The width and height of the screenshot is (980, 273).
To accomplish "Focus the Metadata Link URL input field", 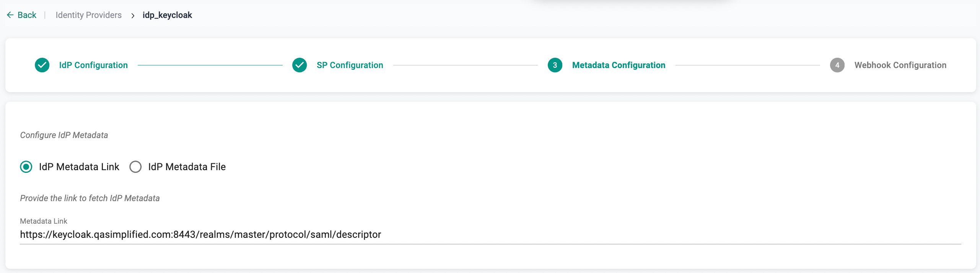I will coord(490,234).
